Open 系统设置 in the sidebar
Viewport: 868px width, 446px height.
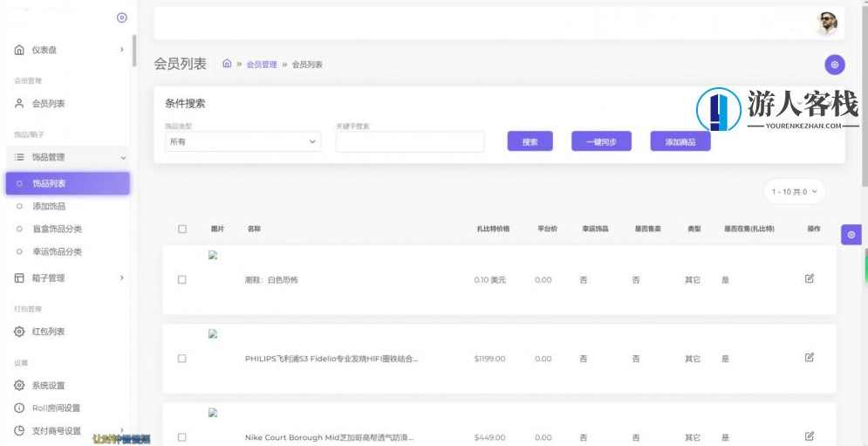49,385
